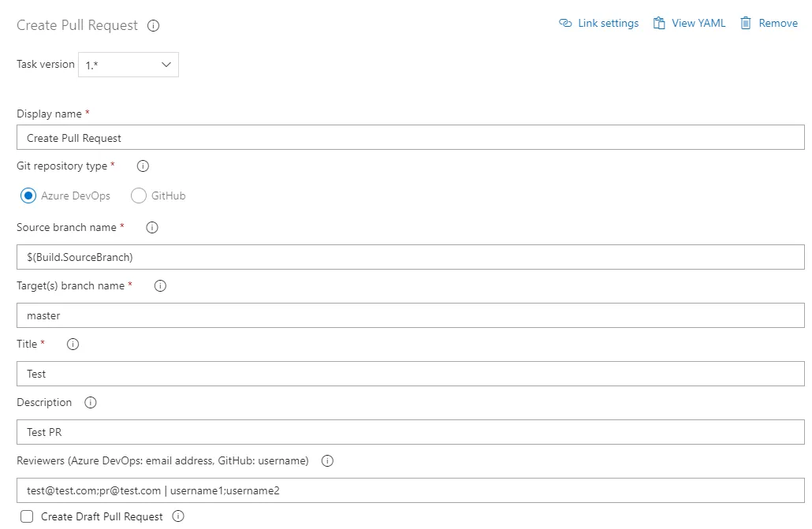Click the Display name input field
Screen dimensions: 812x529
[x=410, y=138]
